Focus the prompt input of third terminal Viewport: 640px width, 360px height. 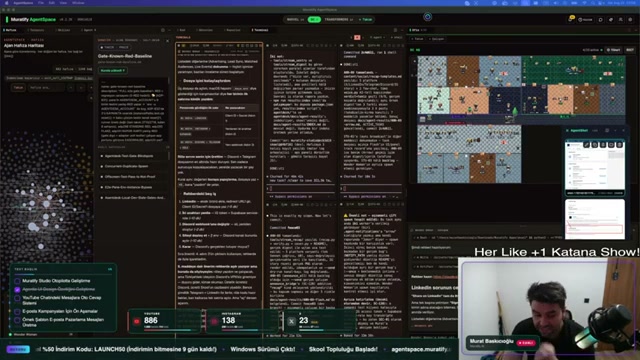point(372,188)
